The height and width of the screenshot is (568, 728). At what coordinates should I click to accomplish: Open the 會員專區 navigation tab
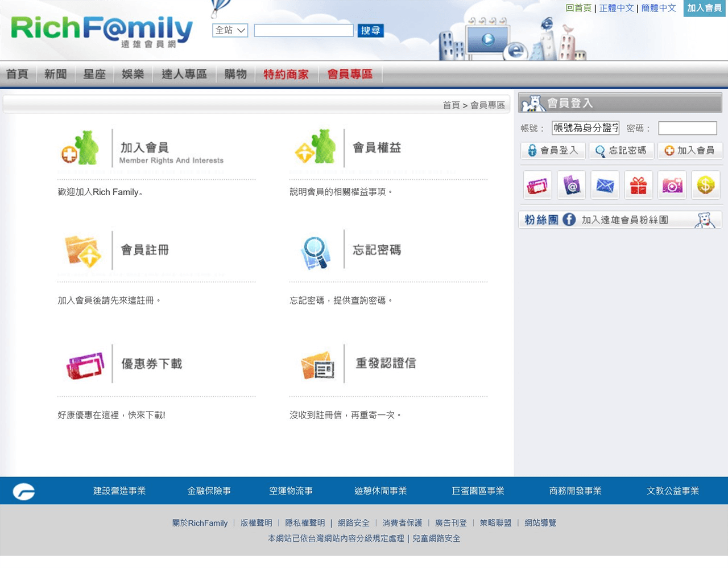pos(350,74)
